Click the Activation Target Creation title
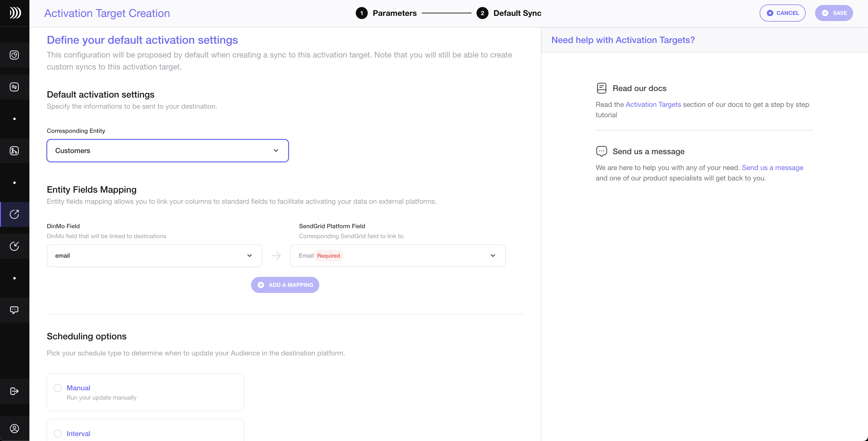Viewport: 868px width, 441px height. point(107,13)
